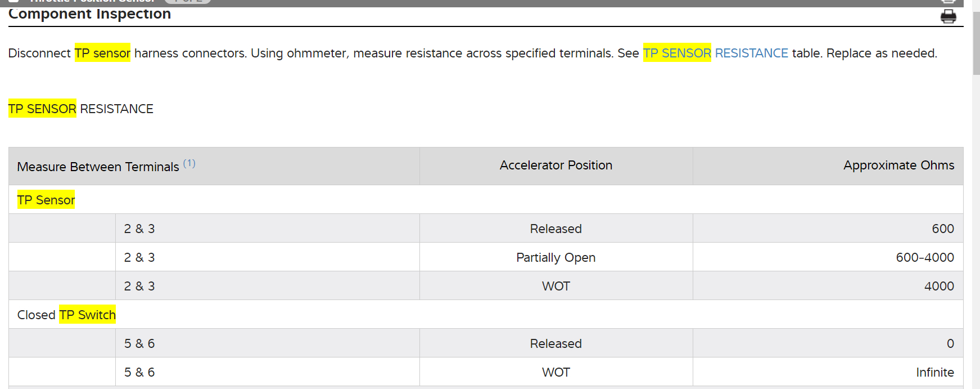
Task: Click the Approximate Ohms column header
Action: point(898,166)
